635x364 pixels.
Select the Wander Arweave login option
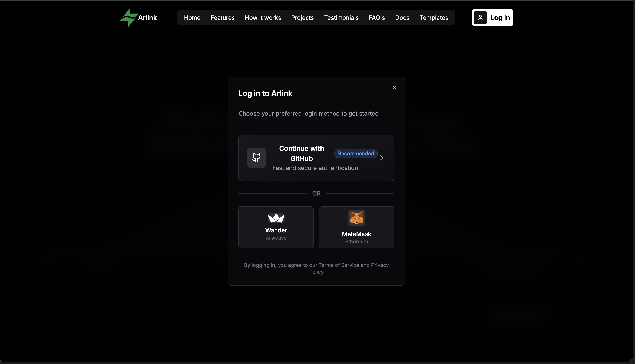(x=276, y=227)
